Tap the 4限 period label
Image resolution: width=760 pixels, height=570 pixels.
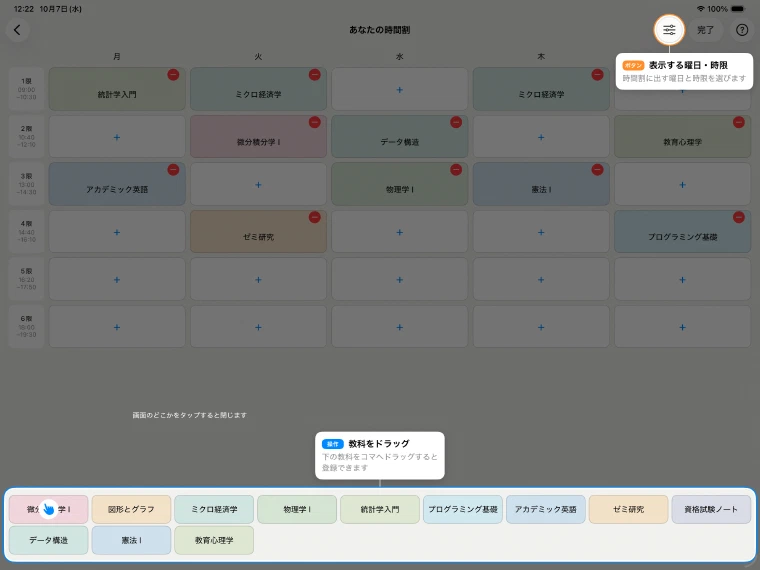coord(27,232)
